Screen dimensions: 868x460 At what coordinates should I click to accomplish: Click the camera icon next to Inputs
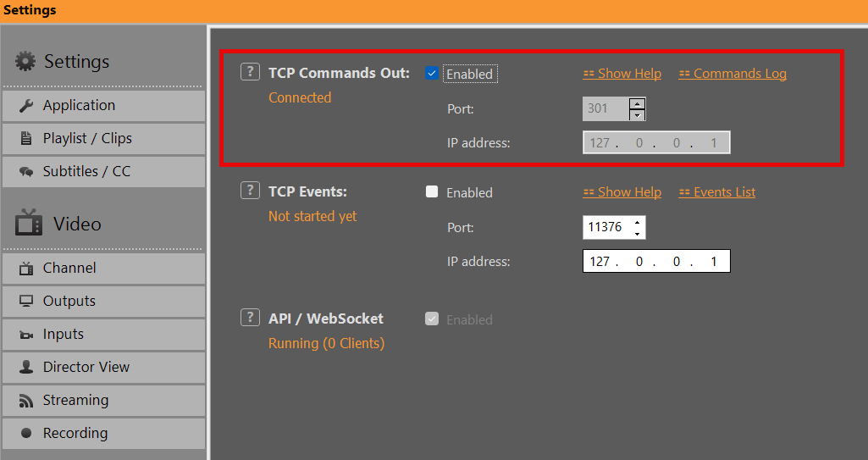point(26,335)
